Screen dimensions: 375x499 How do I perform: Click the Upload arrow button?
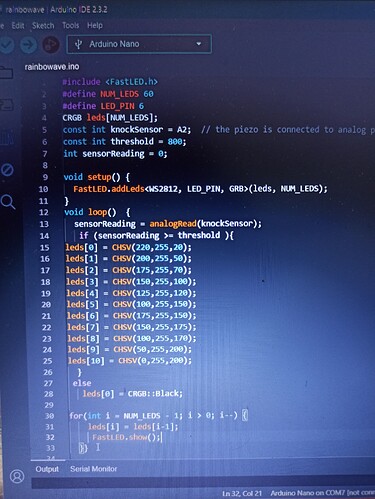click(x=28, y=45)
